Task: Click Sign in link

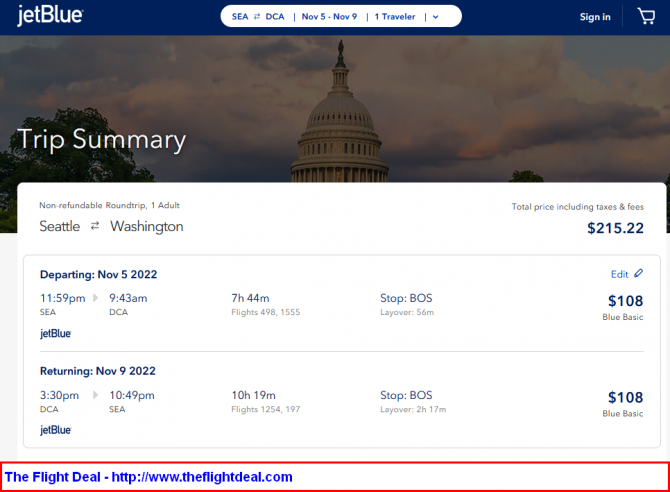Action: coord(595,17)
